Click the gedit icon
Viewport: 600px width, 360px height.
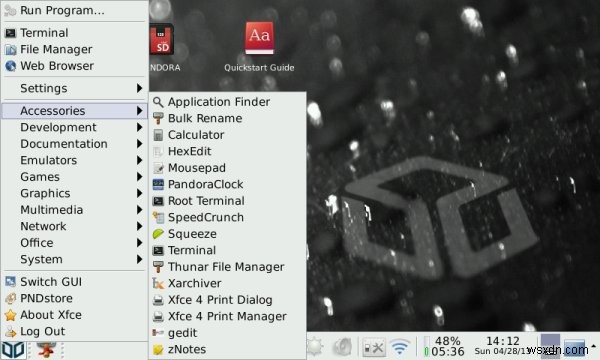pos(158,333)
